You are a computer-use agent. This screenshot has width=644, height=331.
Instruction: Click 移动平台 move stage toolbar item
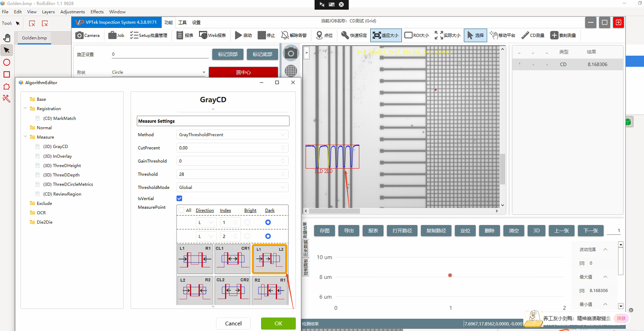tap(502, 35)
